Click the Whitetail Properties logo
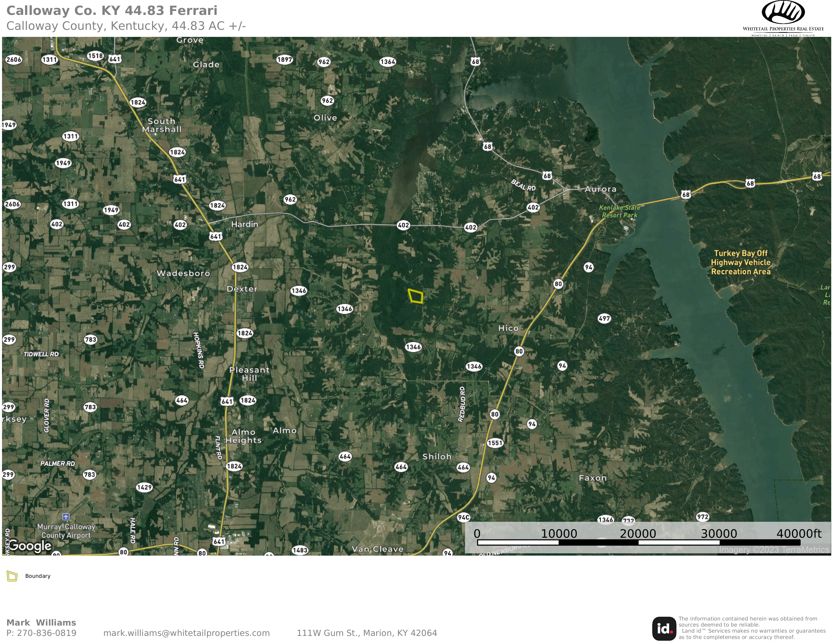Screen dimensions: 833x644 tap(783, 18)
